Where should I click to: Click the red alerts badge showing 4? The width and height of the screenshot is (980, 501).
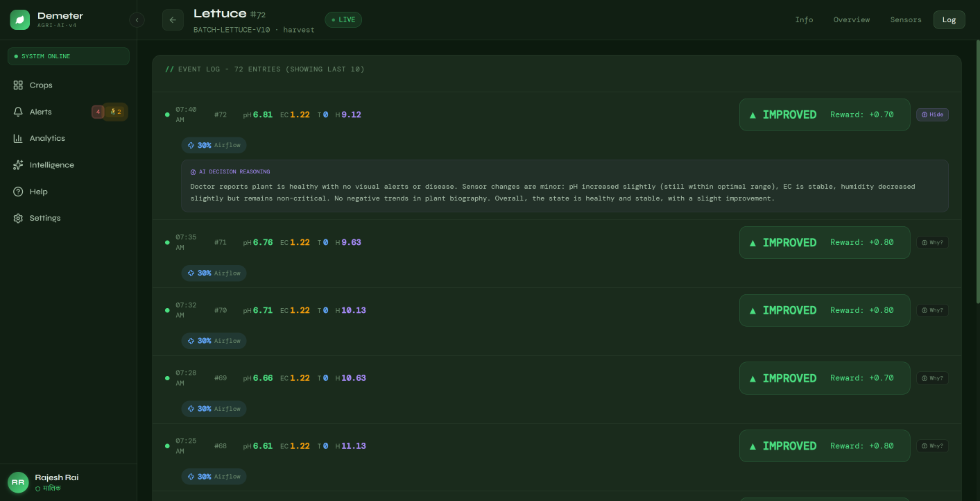coord(98,112)
